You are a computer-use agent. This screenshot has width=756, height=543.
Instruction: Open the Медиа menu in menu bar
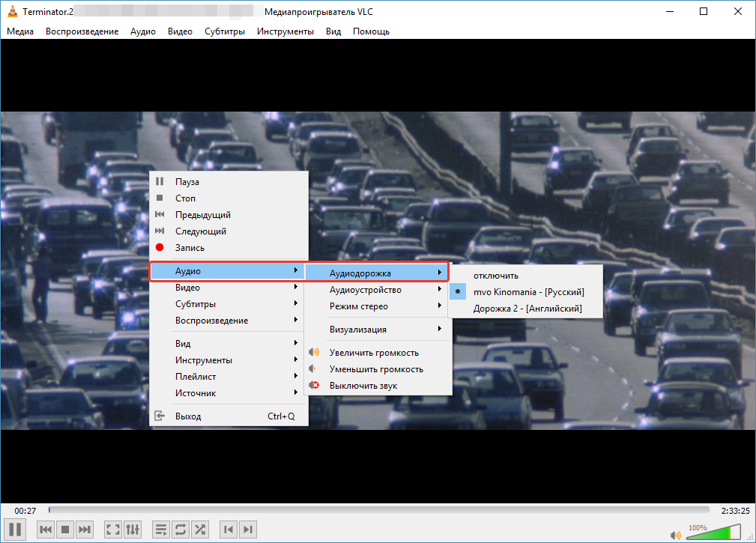coord(20,31)
